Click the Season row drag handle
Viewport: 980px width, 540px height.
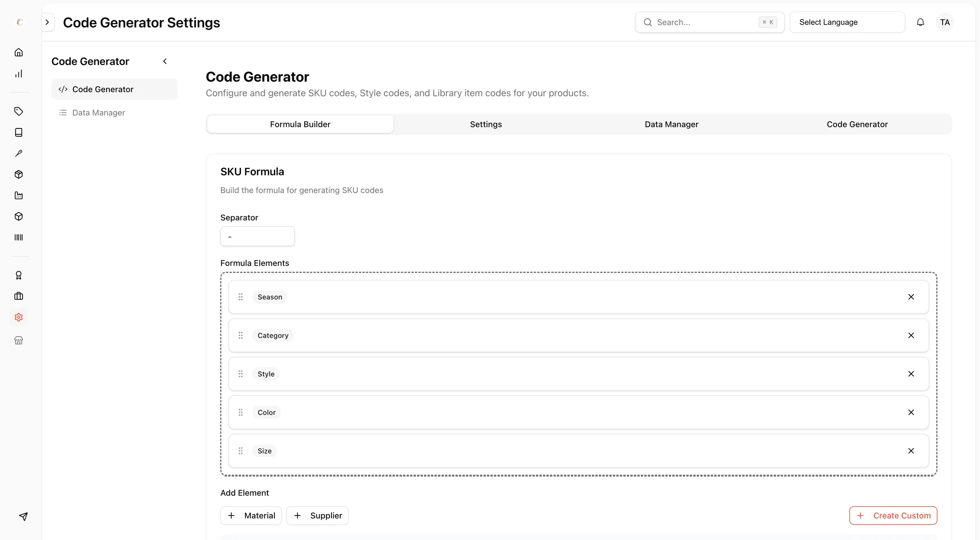(x=241, y=297)
